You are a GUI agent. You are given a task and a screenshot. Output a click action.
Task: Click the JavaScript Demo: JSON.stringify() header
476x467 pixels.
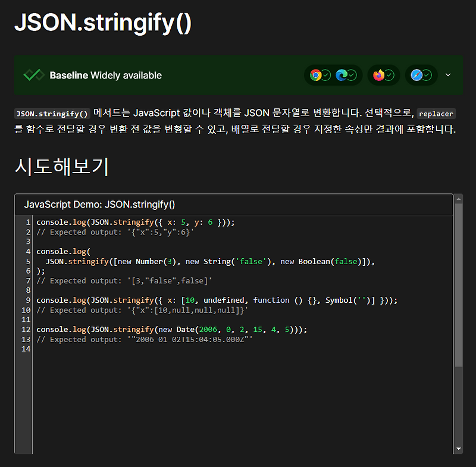click(99, 205)
